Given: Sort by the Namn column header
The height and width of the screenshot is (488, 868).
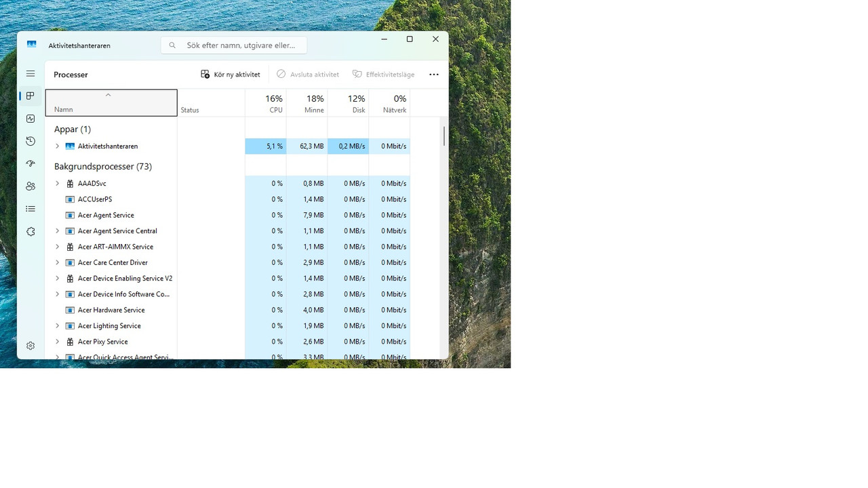Looking at the screenshot, I should pyautogui.click(x=111, y=103).
